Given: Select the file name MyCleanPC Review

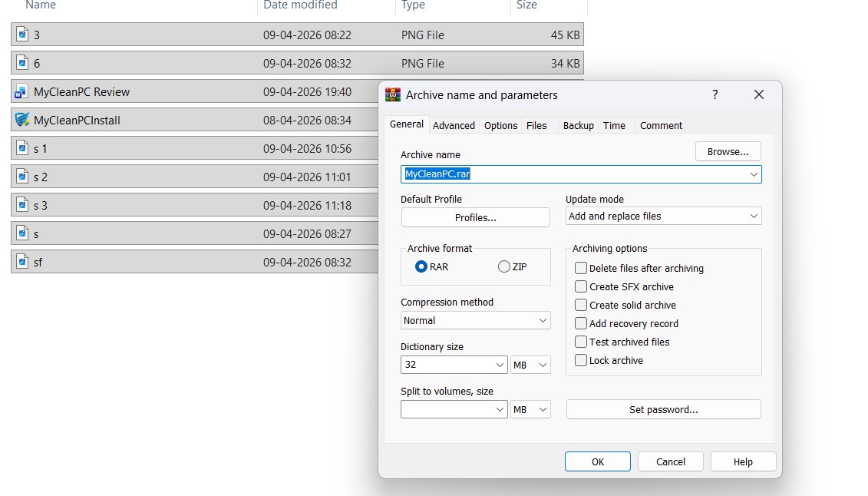Looking at the screenshot, I should [81, 92].
